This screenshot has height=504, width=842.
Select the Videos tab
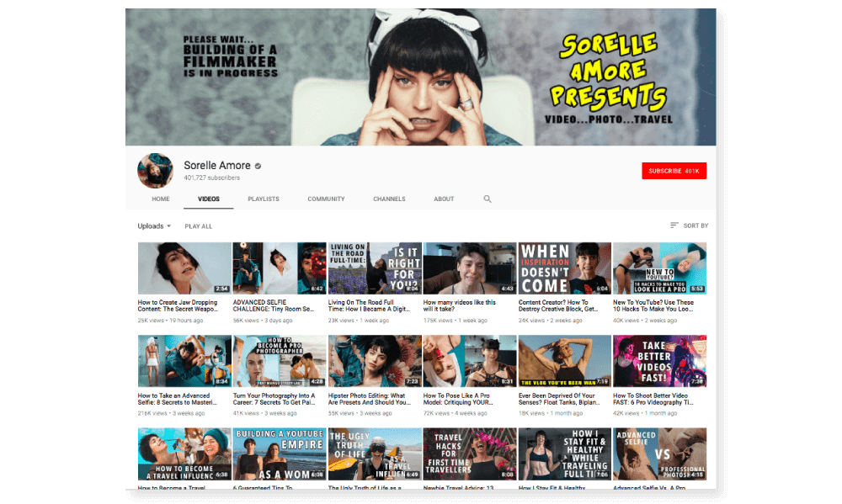(x=208, y=199)
